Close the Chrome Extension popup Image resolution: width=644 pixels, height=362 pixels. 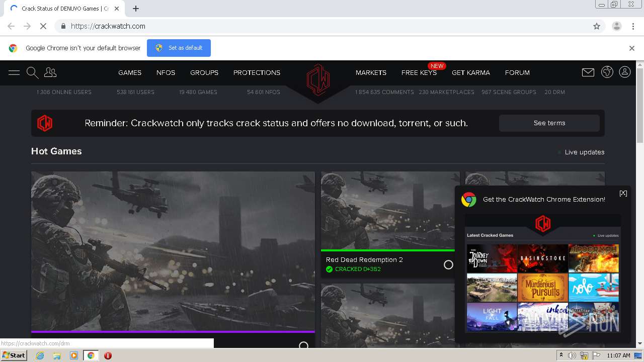(x=623, y=194)
